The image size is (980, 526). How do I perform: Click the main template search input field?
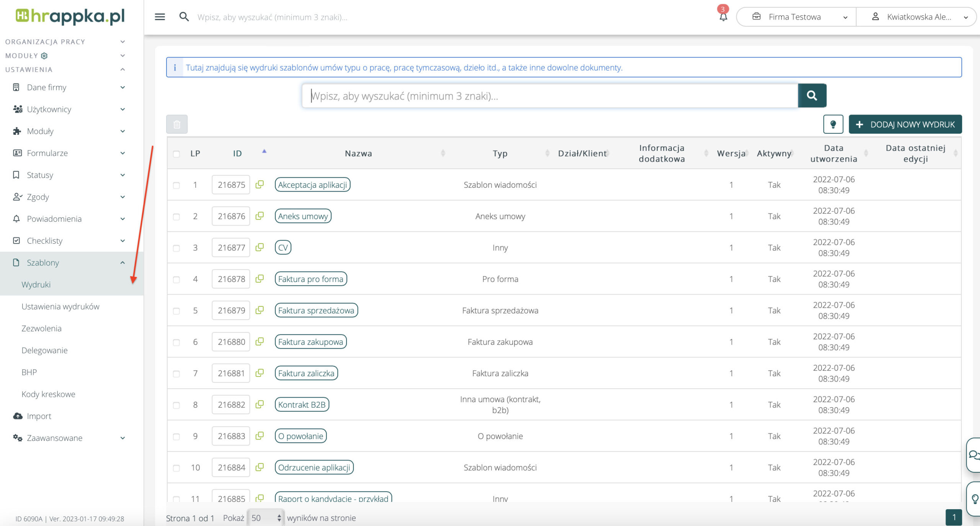[550, 96]
